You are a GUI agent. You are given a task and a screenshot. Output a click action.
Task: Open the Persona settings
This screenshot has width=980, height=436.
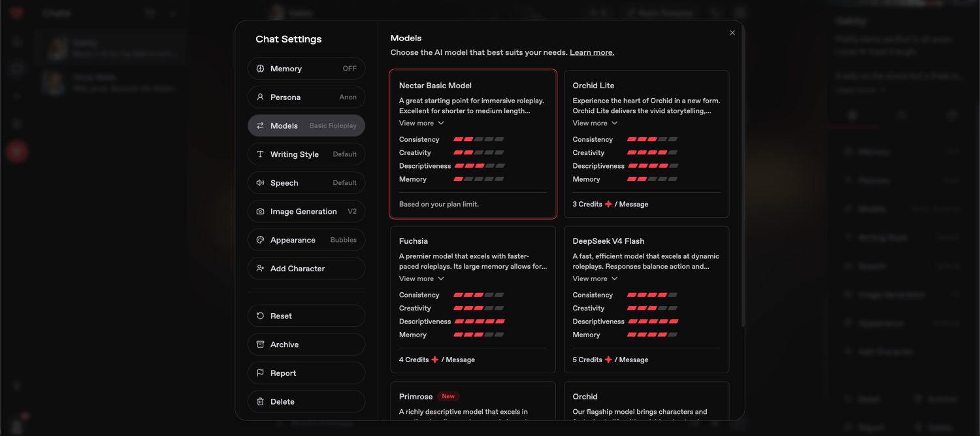pyautogui.click(x=306, y=97)
